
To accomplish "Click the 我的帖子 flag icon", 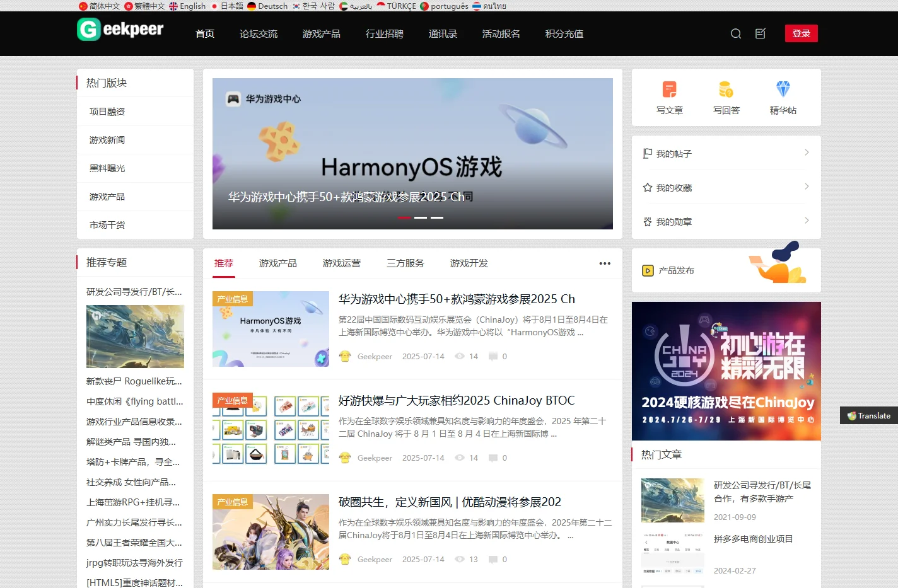I will (x=647, y=154).
